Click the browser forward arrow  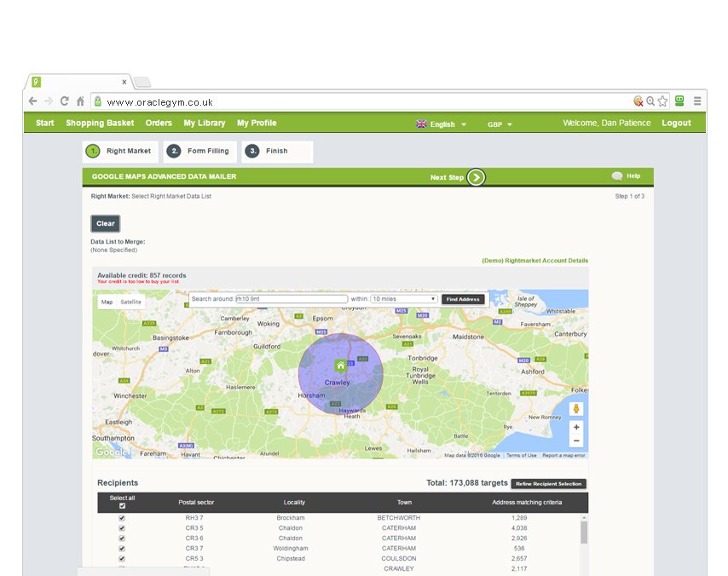click(x=49, y=101)
